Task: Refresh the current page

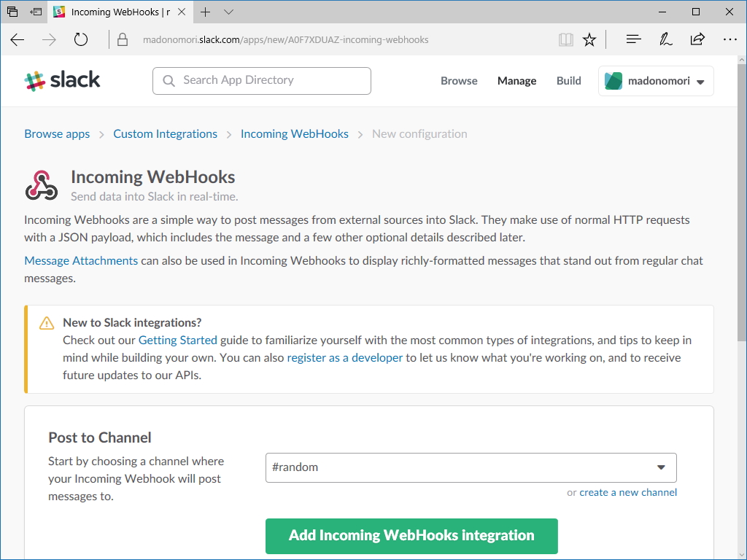Action: pyautogui.click(x=80, y=40)
